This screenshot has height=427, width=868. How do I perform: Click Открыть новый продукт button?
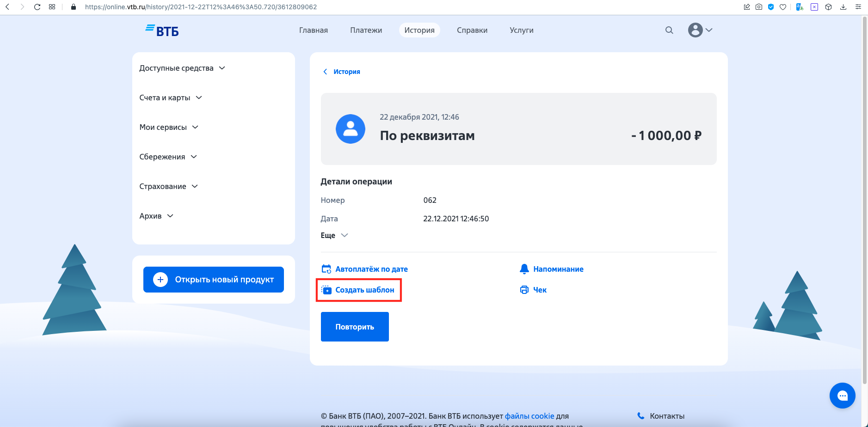(x=214, y=280)
